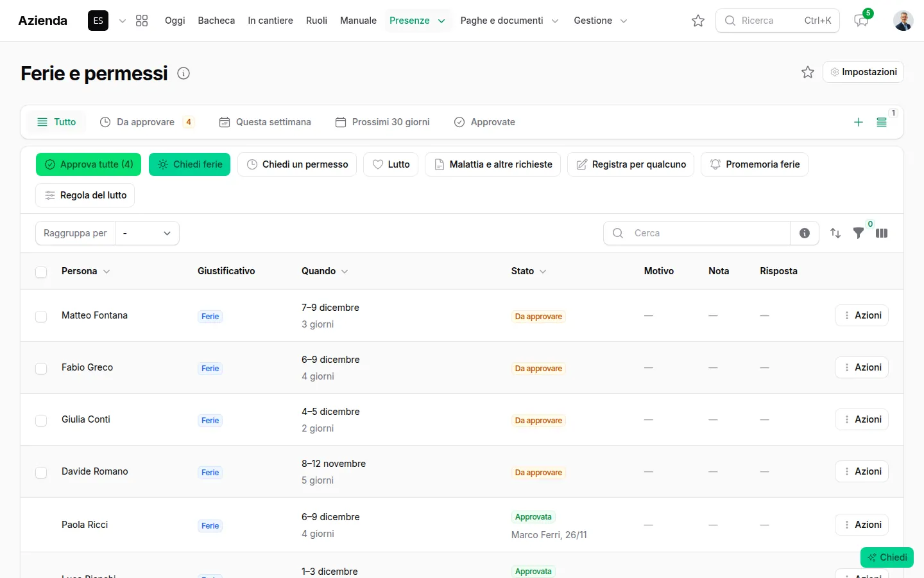Click the search info icon
The width and height of the screenshot is (924, 578).
pyautogui.click(x=805, y=233)
